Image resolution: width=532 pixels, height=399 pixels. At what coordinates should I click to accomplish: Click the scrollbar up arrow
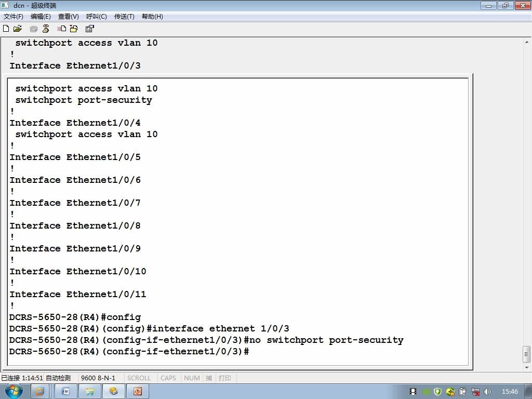click(x=527, y=43)
